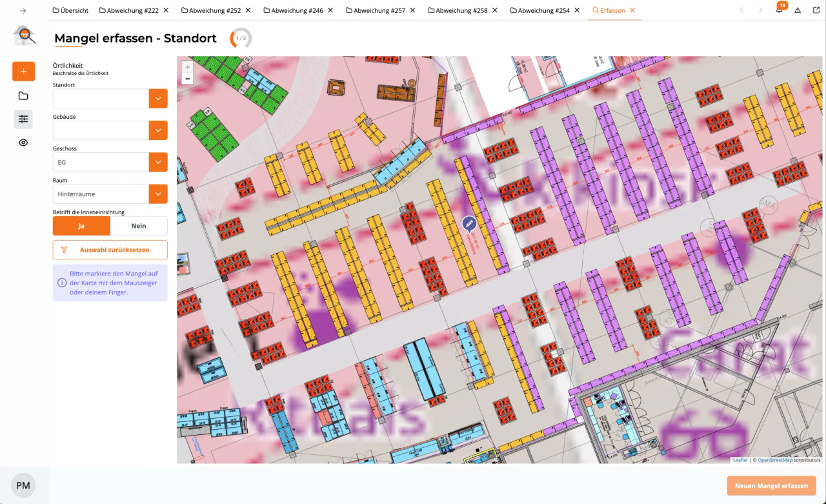Open the Standort dropdown
Viewport: 826px width, 504px height.
[158, 99]
